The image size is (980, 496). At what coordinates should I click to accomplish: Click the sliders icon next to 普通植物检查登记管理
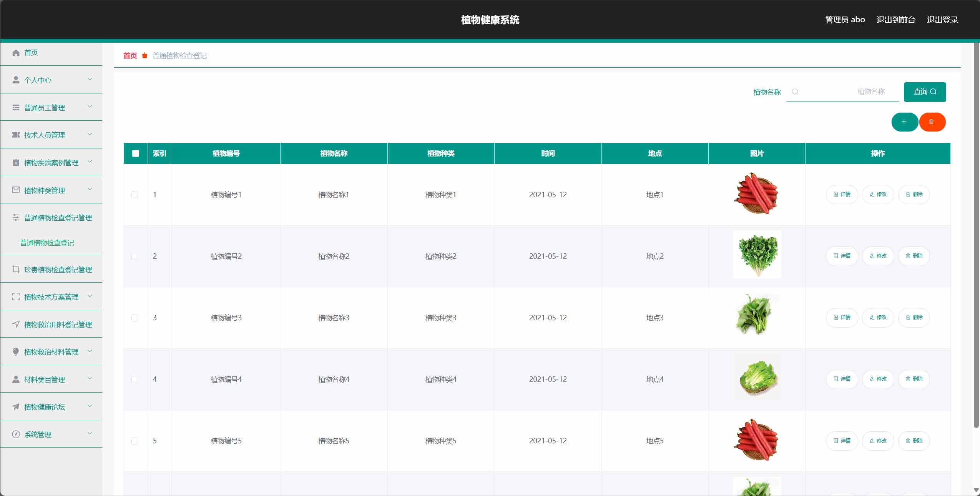[x=16, y=217]
